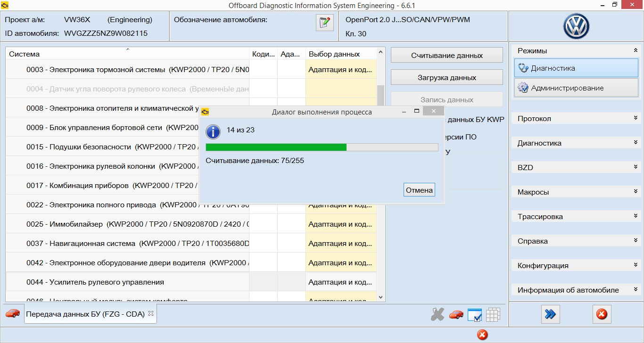Select row 0003 - Электроника тормозной системы

(x=127, y=69)
